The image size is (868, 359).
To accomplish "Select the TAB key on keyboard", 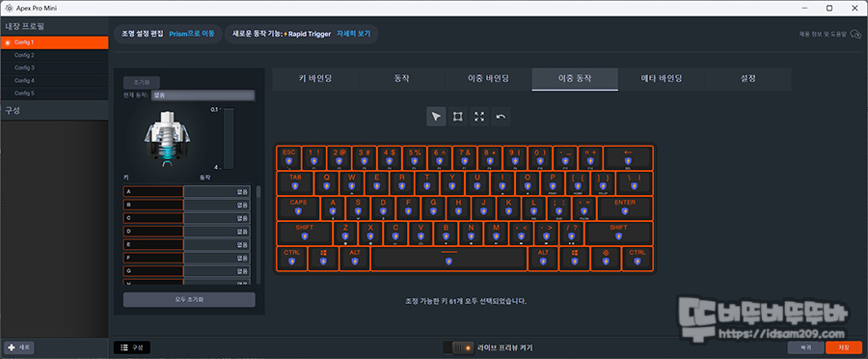I will coord(295,182).
